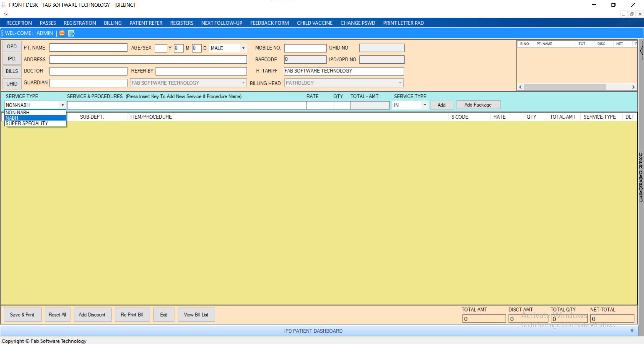
Task: Open the REGISTRATION menu
Action: (x=80, y=23)
